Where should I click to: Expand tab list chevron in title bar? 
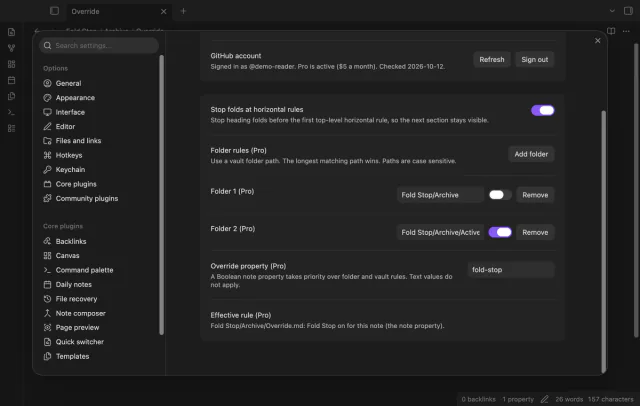[x=612, y=11]
